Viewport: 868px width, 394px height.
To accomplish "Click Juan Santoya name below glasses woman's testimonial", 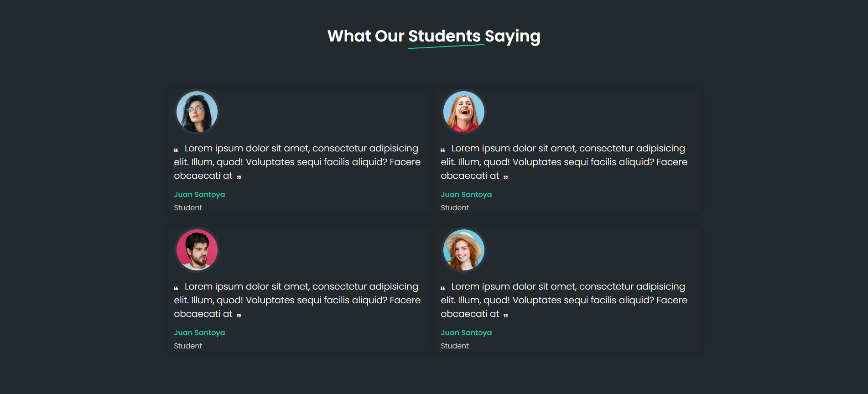I will tap(199, 194).
